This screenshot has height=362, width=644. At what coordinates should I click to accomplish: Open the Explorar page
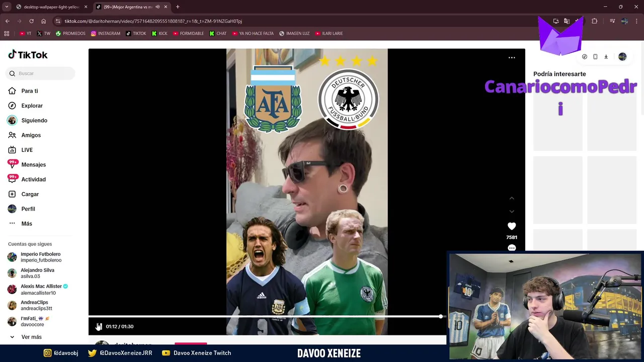point(32,106)
